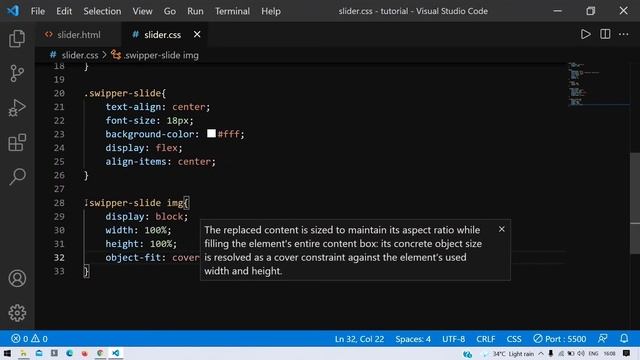Open the File Explorer taskbar icon
The width and height of the screenshot is (640, 360).
[x=23, y=353]
